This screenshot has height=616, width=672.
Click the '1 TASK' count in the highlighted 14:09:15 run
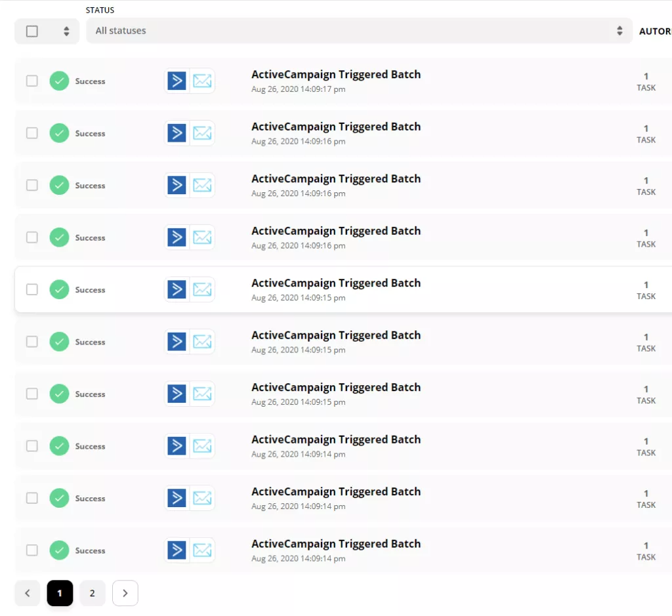646,291
